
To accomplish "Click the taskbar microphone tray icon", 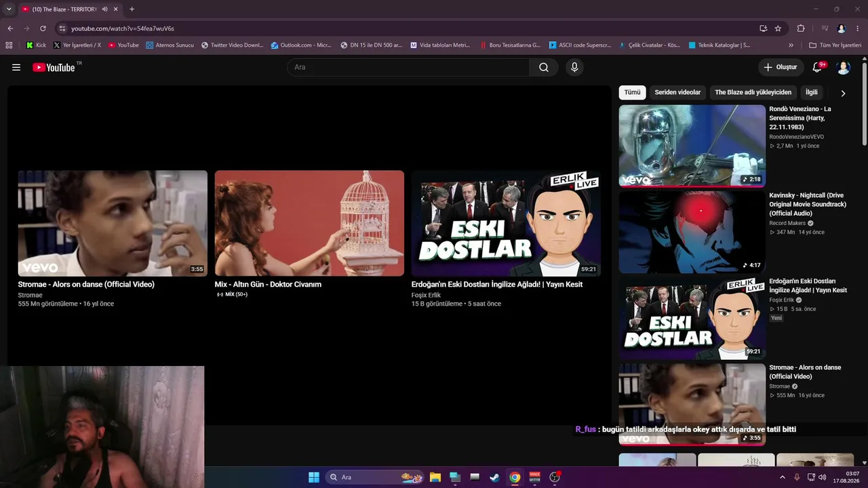I will click(x=797, y=477).
